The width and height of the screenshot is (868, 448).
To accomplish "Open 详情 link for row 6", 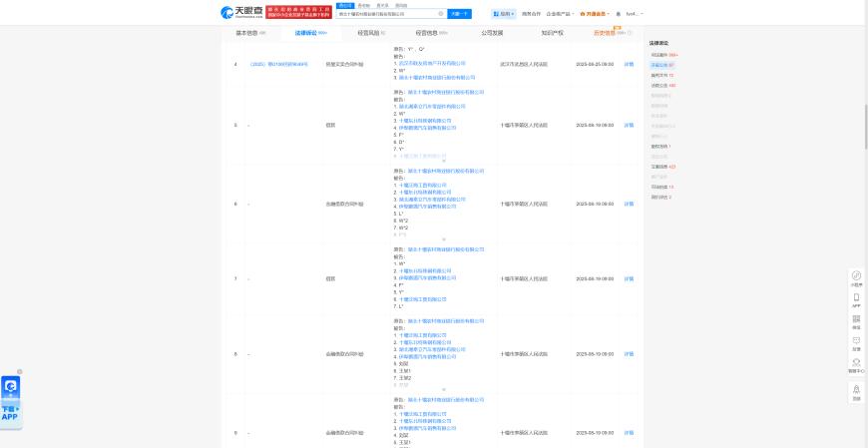I will (x=629, y=204).
